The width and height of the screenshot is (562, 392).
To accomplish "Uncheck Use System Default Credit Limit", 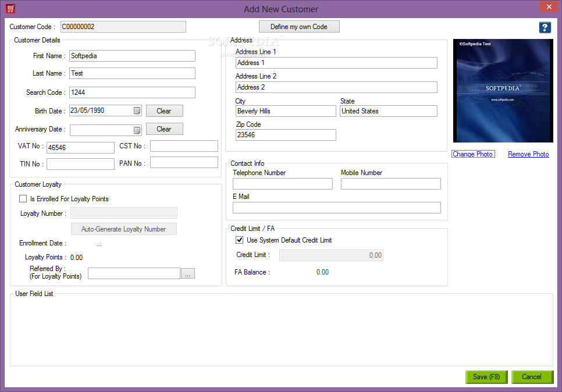I will pos(240,240).
